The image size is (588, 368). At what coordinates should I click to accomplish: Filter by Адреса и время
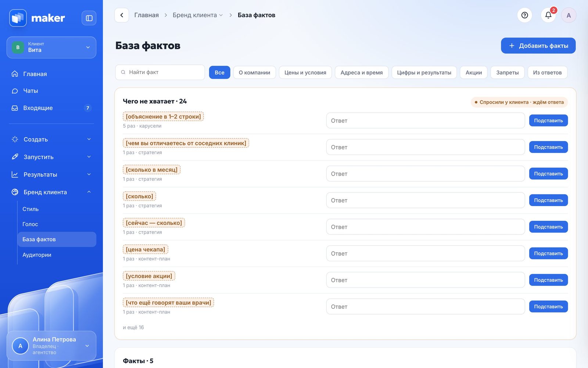pyautogui.click(x=362, y=72)
